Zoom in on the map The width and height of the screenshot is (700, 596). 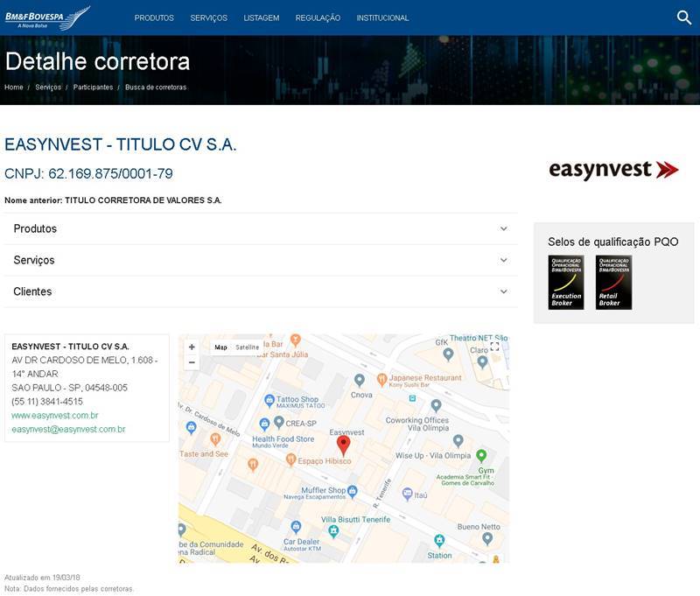pyautogui.click(x=192, y=347)
